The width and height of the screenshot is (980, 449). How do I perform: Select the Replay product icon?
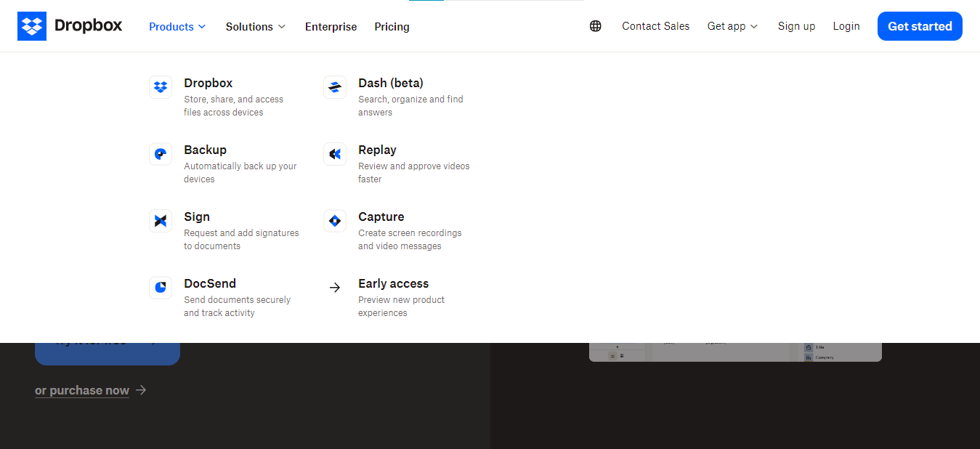coord(335,154)
